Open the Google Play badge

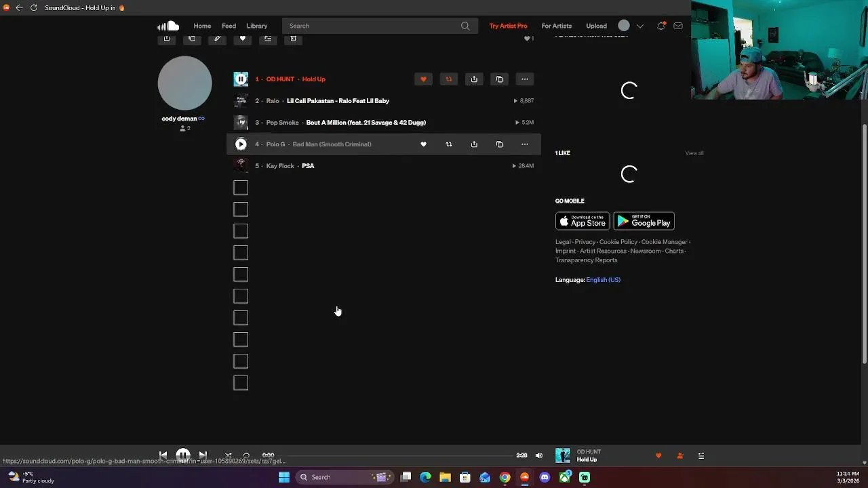644,222
